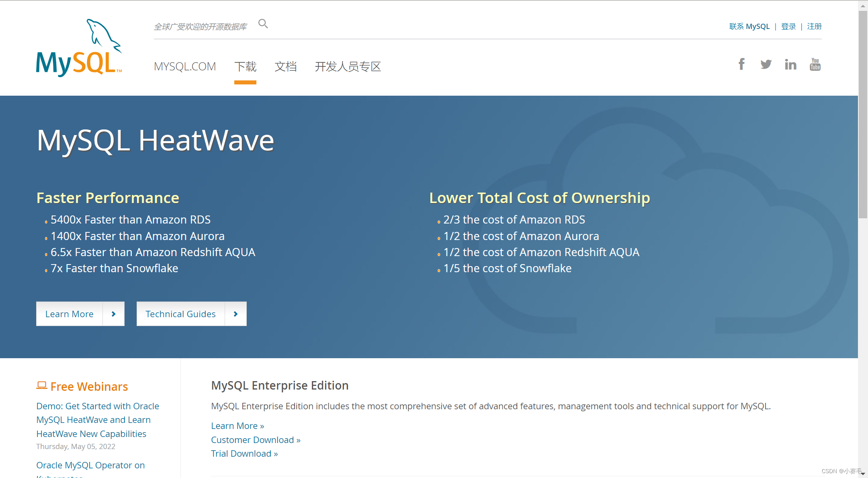This screenshot has height=478, width=868.
Task: Switch to the MYSQL.COM tab
Action: pos(185,66)
